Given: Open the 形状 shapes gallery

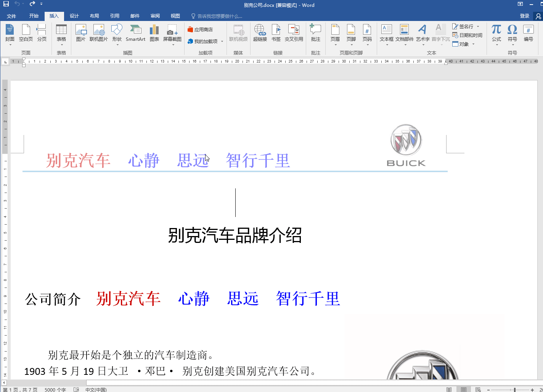Looking at the screenshot, I should [117, 34].
